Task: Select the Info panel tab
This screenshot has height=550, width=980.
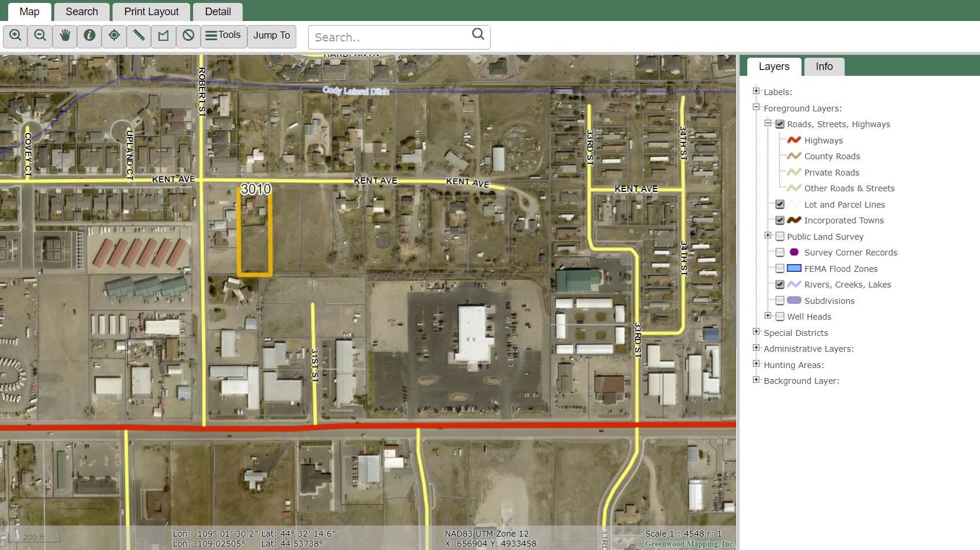Action: tap(824, 66)
